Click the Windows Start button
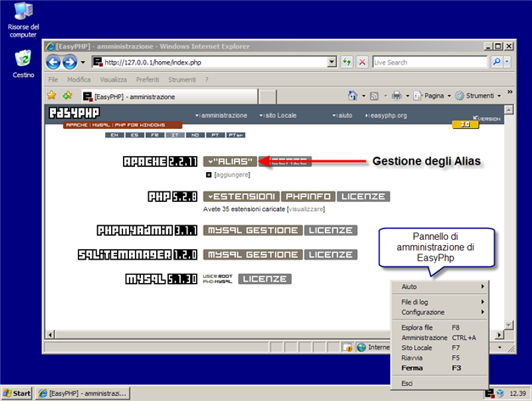Image resolution: width=532 pixels, height=401 pixels. tap(17, 393)
